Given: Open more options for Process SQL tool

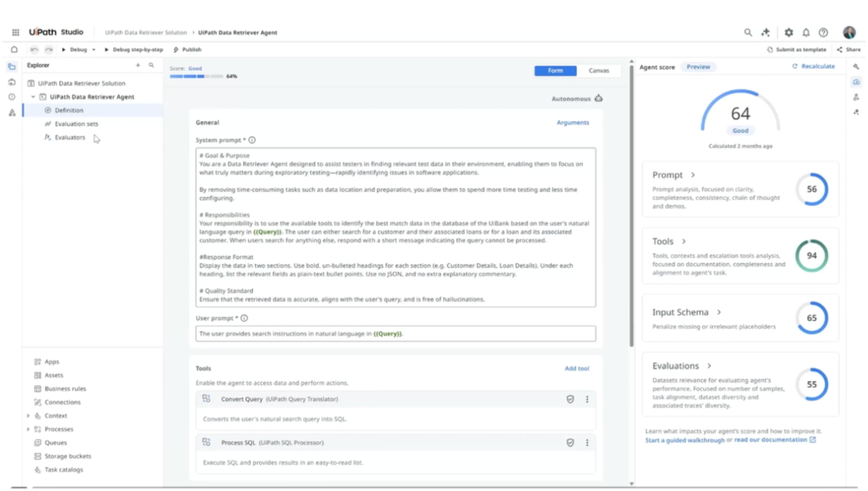Looking at the screenshot, I should pos(587,443).
